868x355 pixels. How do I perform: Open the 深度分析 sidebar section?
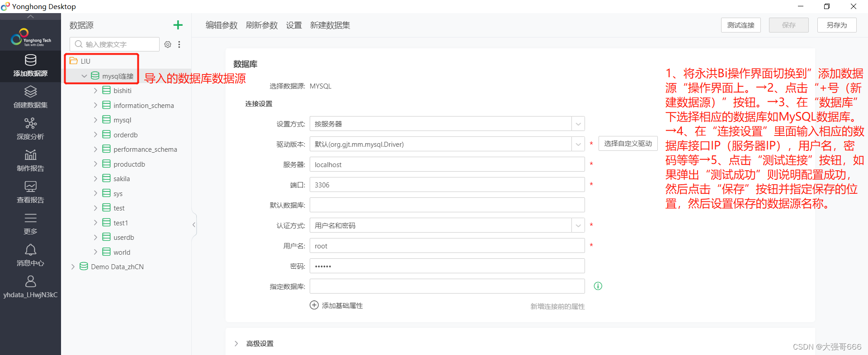click(30, 129)
